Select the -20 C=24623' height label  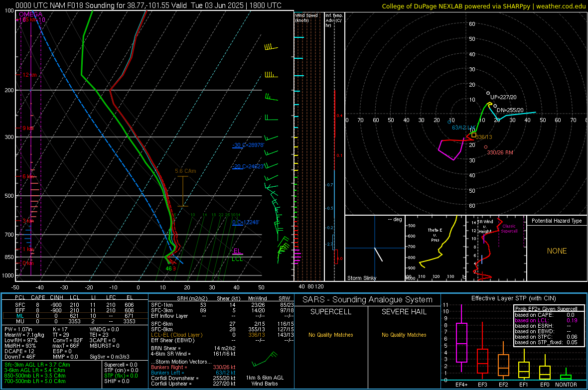tap(248, 166)
